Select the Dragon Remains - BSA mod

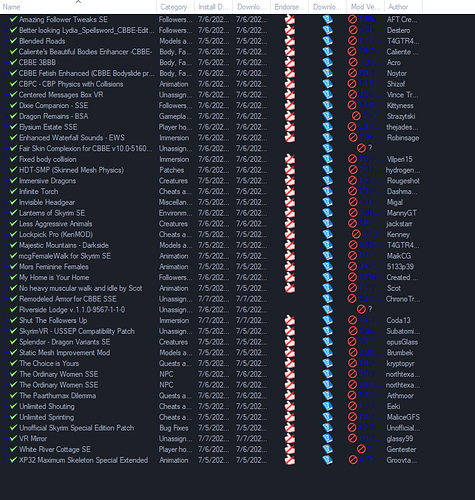(54, 116)
